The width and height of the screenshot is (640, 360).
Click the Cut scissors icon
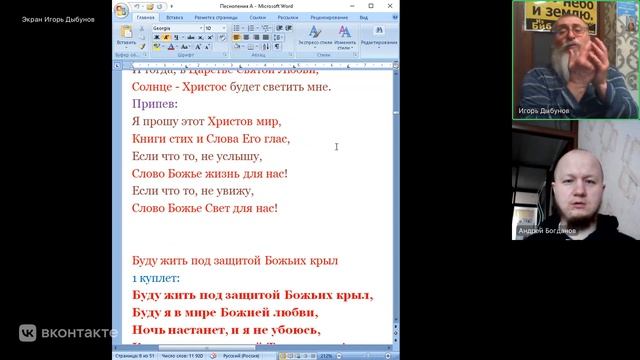pyautogui.click(x=142, y=29)
